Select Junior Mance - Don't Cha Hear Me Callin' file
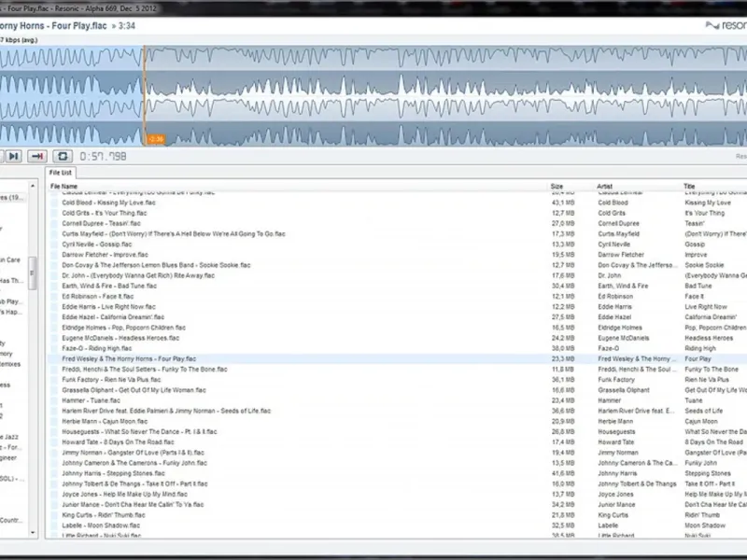Image resolution: width=747 pixels, height=560 pixels. pos(133,505)
